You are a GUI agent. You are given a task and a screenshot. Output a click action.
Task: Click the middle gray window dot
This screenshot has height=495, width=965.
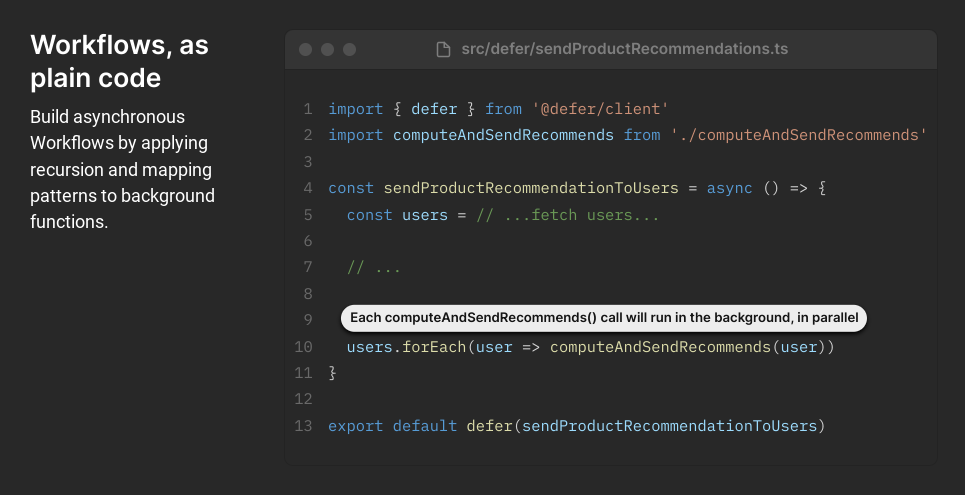327,49
